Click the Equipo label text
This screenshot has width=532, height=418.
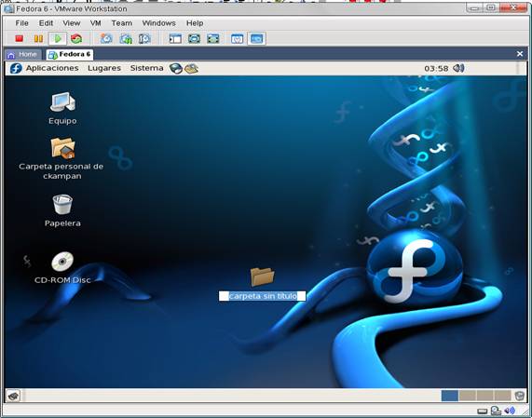(x=62, y=121)
